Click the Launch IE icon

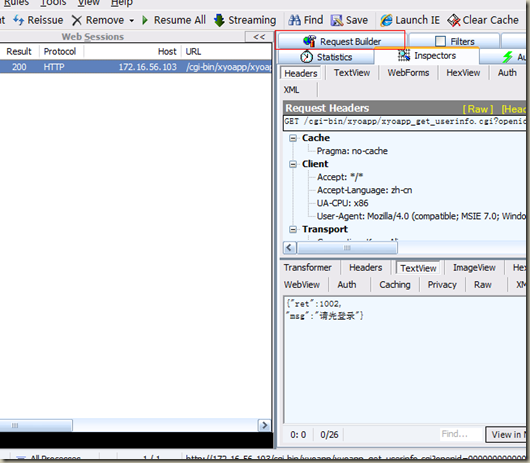pos(386,20)
